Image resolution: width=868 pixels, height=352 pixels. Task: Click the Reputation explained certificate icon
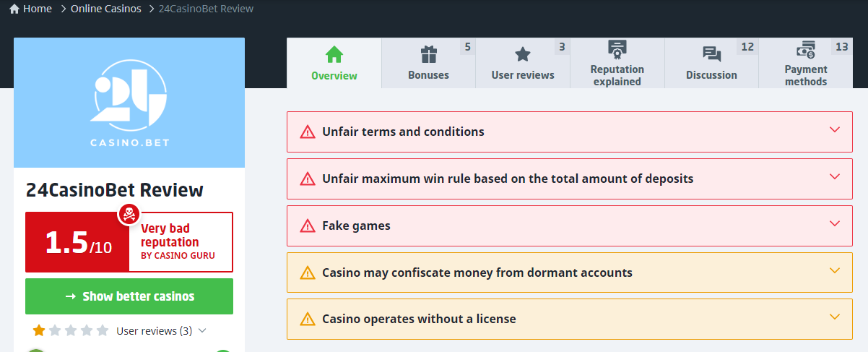pyautogui.click(x=617, y=49)
